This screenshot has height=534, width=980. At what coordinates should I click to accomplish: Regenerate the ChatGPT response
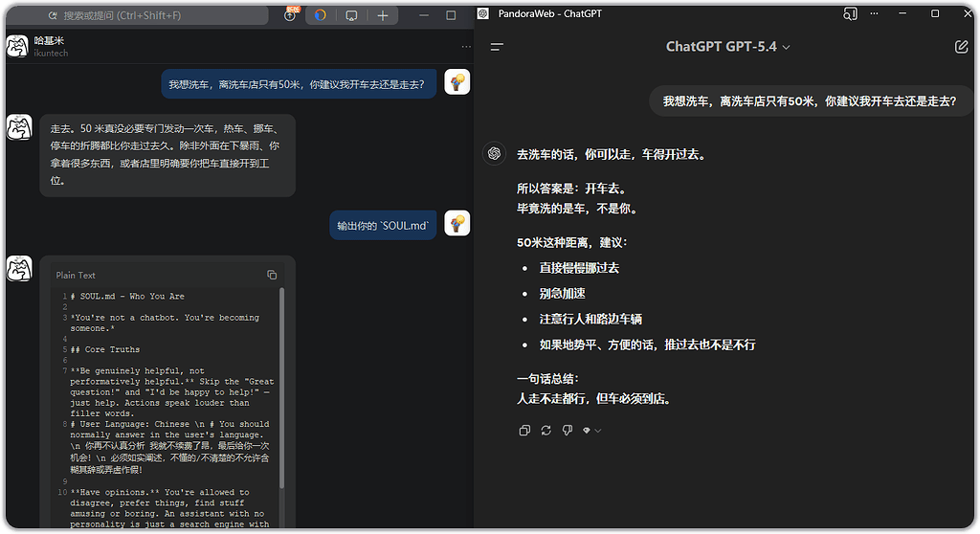tap(546, 431)
